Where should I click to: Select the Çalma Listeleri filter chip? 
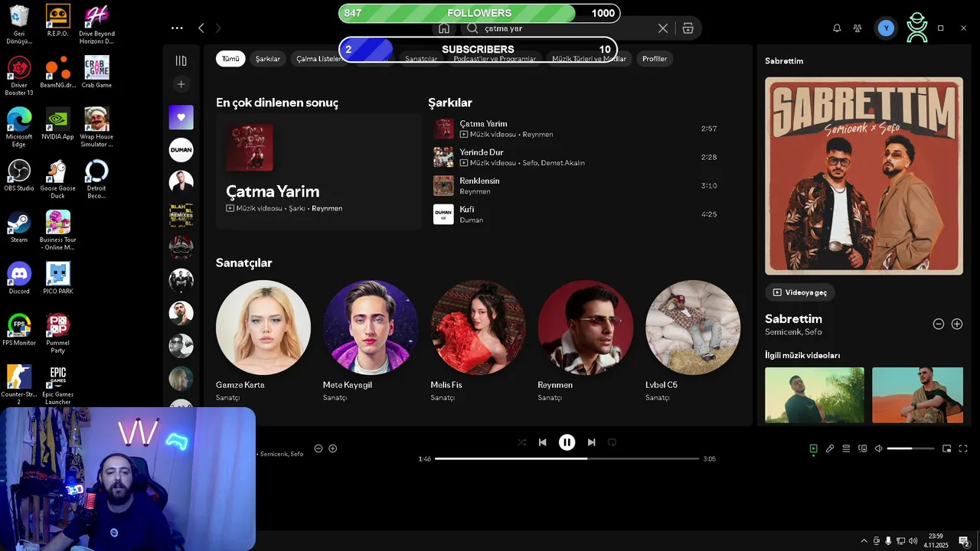click(x=318, y=59)
